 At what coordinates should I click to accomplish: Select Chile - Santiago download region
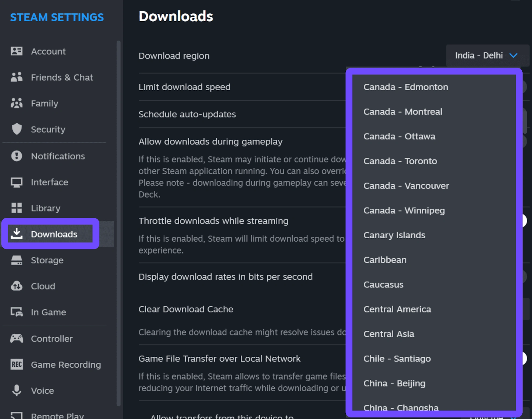pos(397,359)
